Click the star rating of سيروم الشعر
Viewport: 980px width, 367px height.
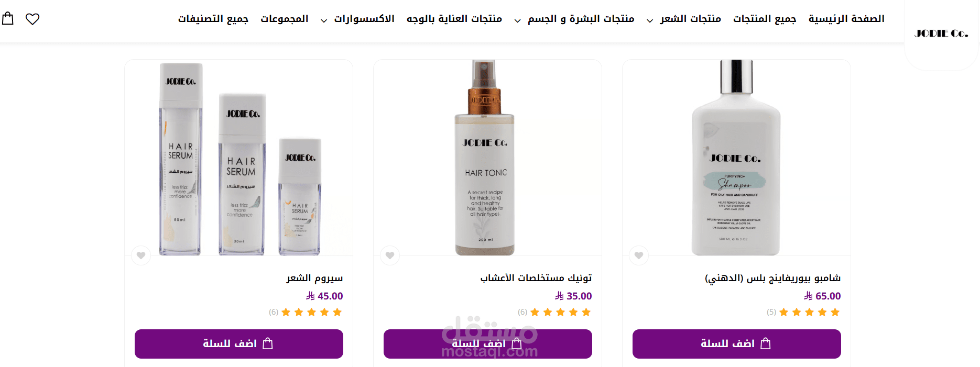(311, 313)
